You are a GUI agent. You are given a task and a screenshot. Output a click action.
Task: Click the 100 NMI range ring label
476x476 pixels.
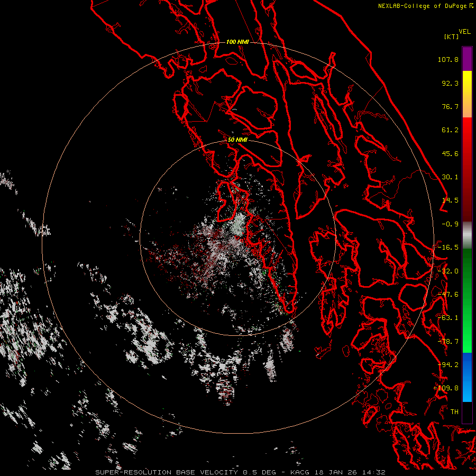(237, 42)
